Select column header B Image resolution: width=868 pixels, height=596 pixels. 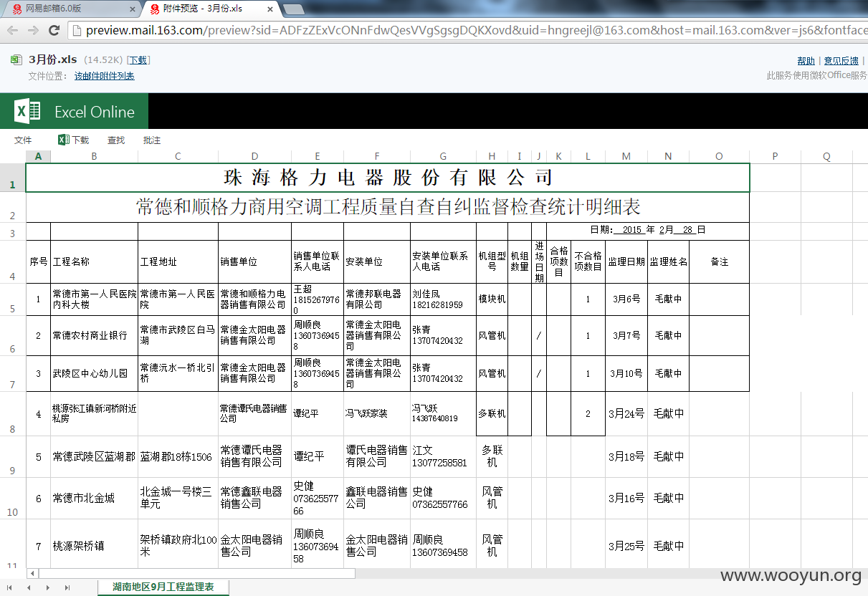pos(94,157)
